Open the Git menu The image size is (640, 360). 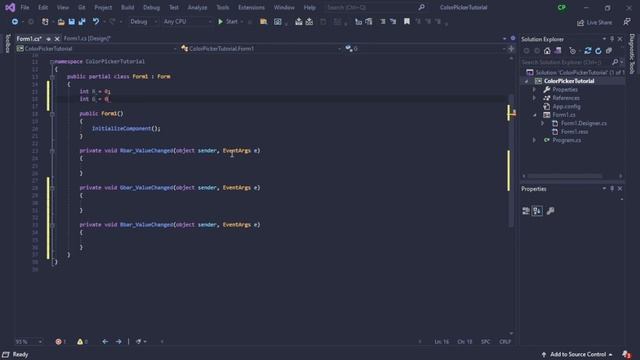click(82, 7)
